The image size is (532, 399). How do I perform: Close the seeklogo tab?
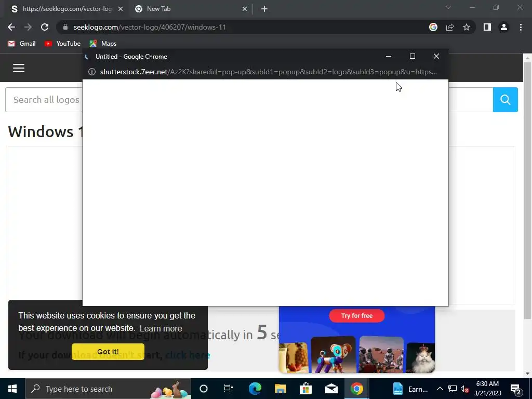point(121,9)
